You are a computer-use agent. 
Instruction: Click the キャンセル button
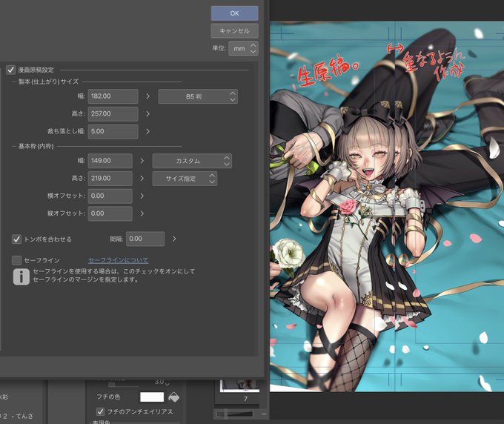[234, 31]
